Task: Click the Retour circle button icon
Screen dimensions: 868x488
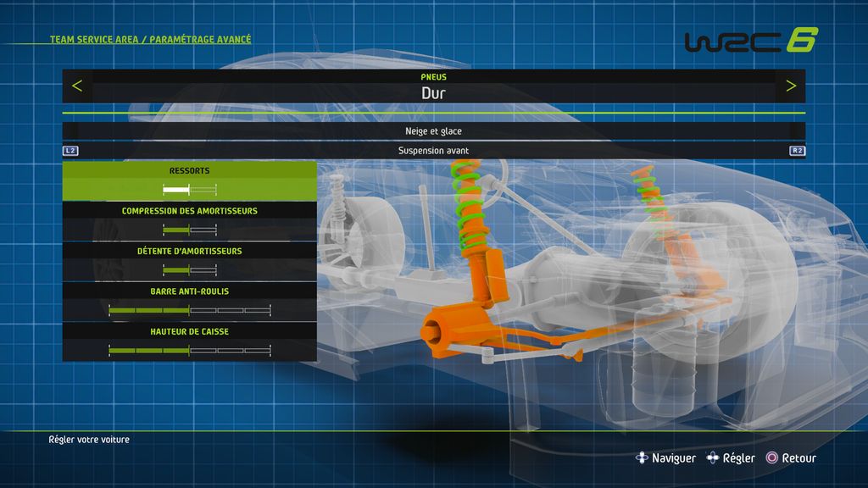Action: (771, 457)
